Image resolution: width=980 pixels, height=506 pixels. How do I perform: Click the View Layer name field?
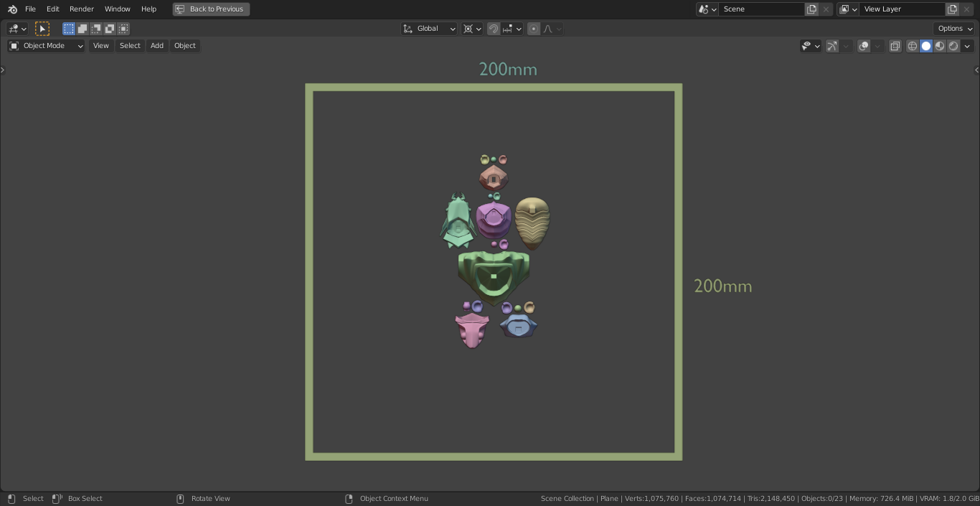tap(902, 9)
